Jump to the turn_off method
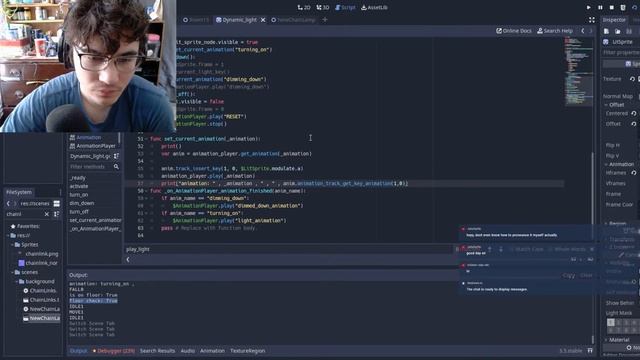The image size is (640, 360). pos(79,211)
